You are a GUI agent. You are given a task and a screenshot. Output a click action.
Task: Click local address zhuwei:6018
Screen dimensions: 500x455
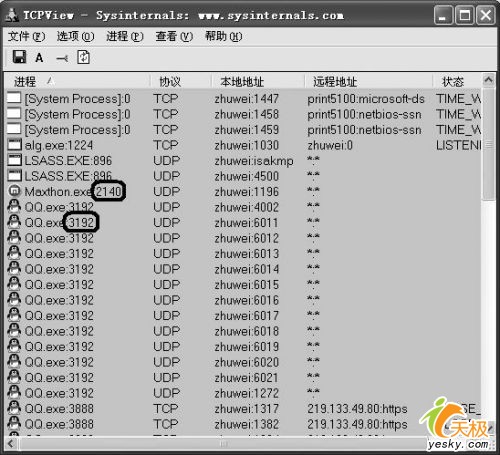(x=247, y=331)
